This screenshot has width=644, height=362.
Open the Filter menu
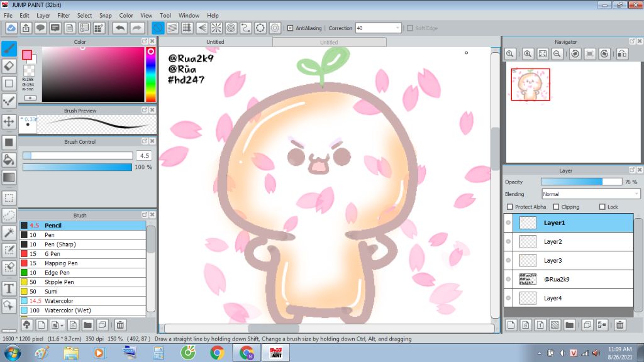coord(64,15)
